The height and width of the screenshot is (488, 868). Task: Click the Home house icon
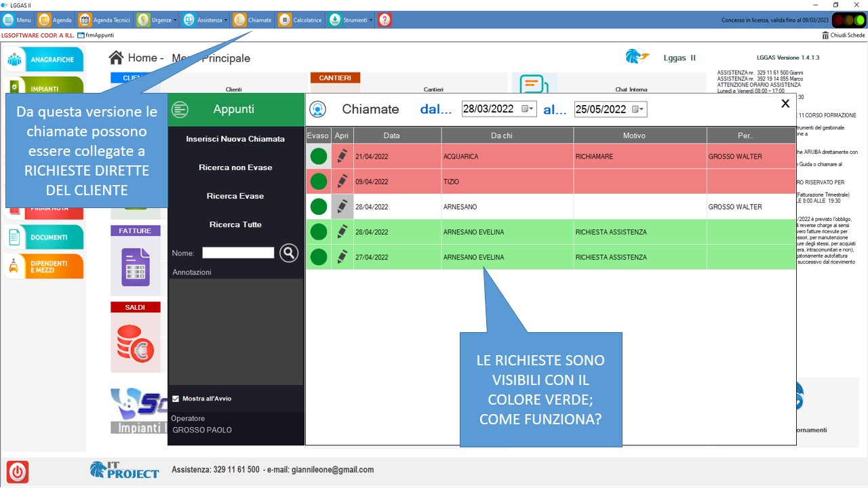(117, 58)
